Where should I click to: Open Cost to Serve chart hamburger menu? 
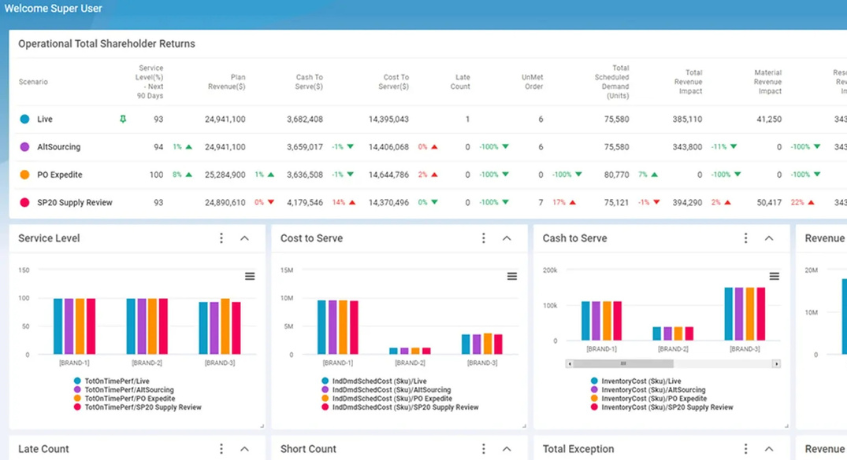512,277
